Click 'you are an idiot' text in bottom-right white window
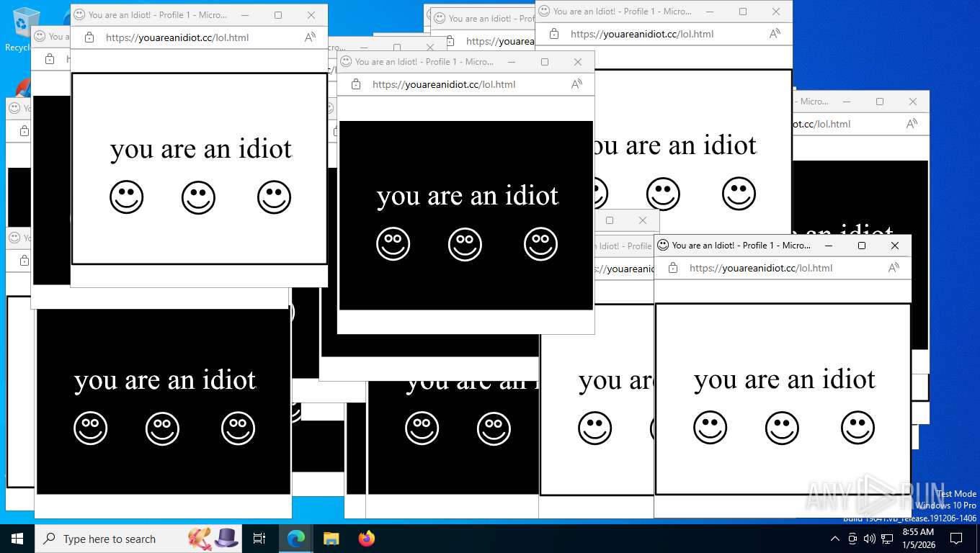This screenshot has width=980, height=553. pos(785,379)
